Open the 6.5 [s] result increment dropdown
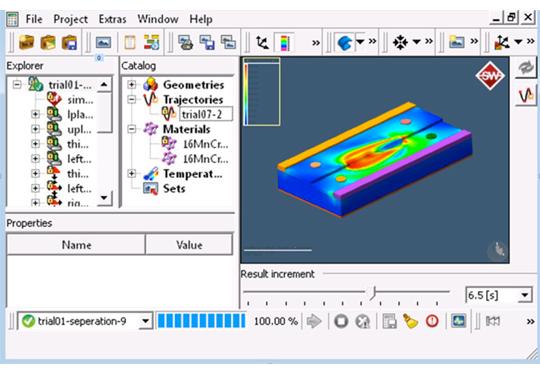 point(525,295)
